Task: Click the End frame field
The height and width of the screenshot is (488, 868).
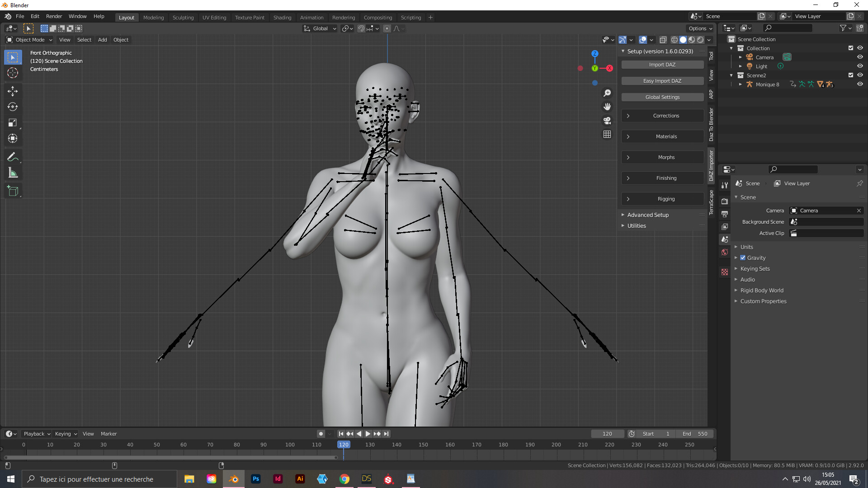Action: pyautogui.click(x=695, y=434)
